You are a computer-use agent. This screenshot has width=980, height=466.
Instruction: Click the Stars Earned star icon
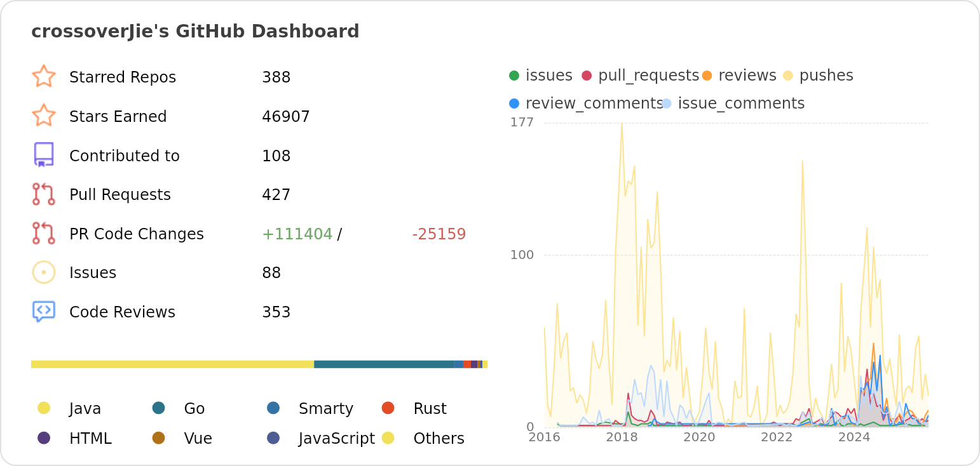click(44, 116)
